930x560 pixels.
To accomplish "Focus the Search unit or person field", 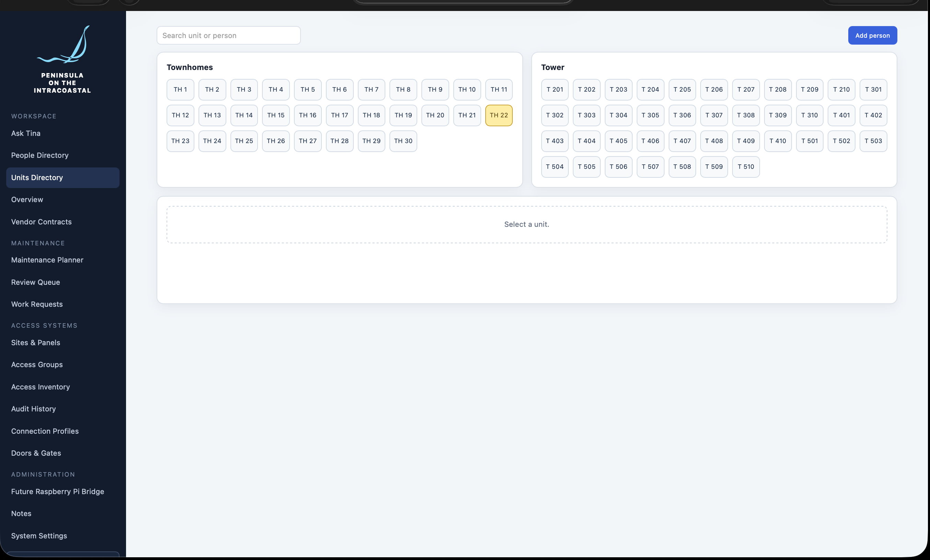I will [228, 35].
